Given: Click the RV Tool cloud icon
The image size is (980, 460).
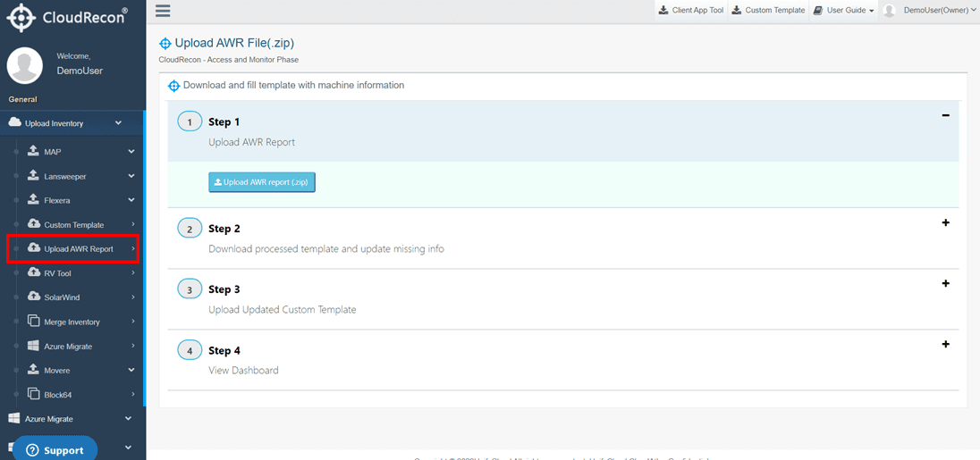Looking at the screenshot, I should coord(34,272).
